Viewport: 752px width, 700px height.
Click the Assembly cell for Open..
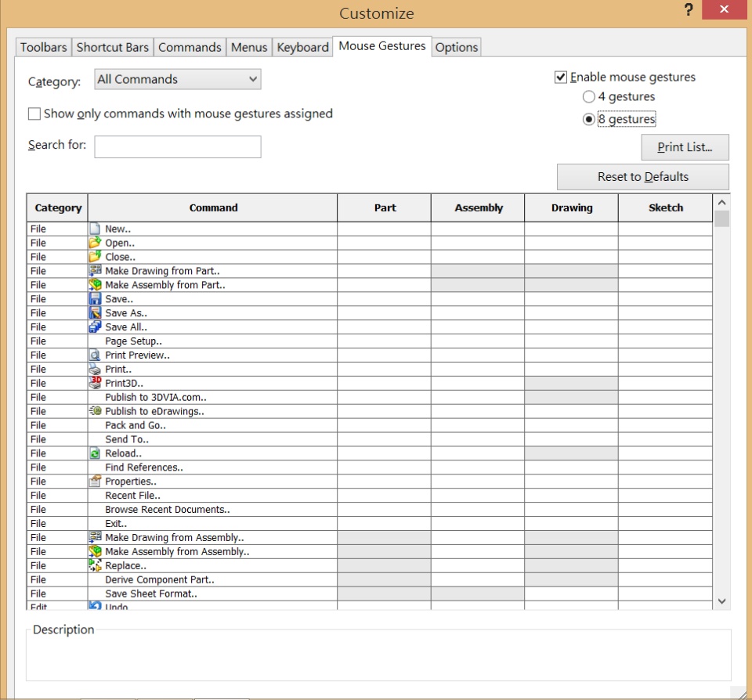478,243
